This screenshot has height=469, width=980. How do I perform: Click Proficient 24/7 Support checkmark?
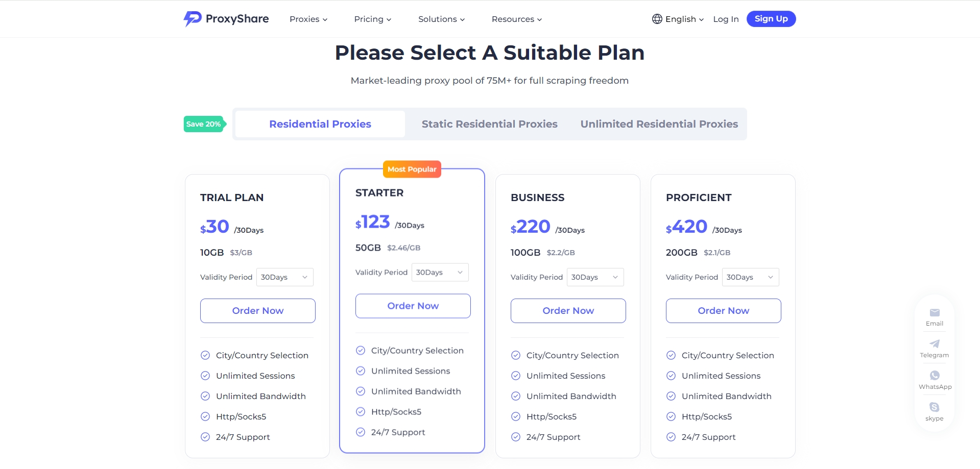[x=671, y=437]
